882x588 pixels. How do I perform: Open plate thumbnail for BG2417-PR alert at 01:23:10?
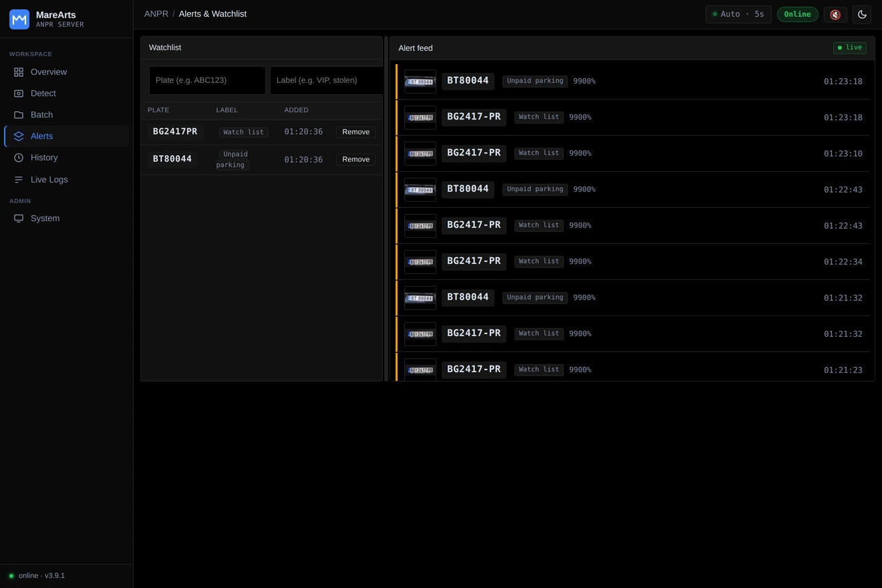point(420,154)
